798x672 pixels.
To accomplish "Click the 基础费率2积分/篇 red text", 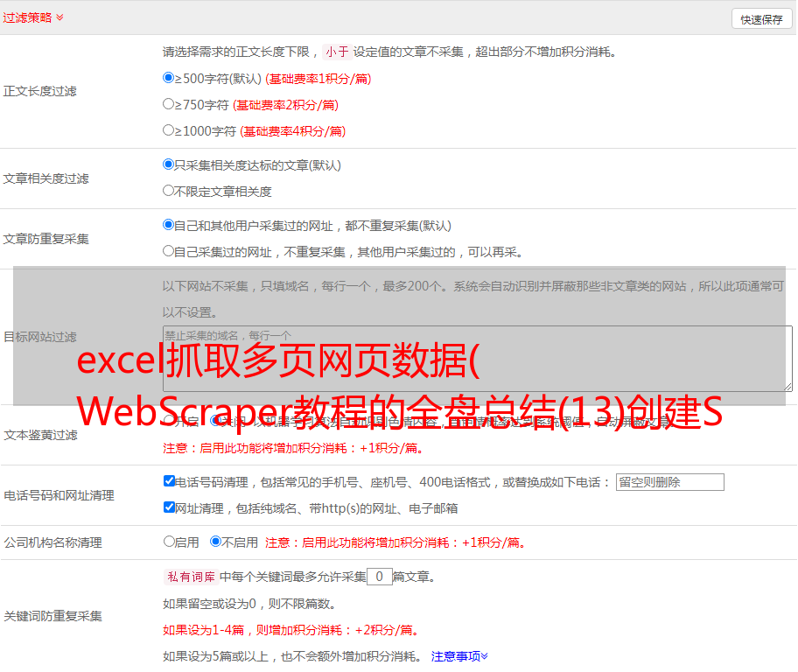I will 285,105.
